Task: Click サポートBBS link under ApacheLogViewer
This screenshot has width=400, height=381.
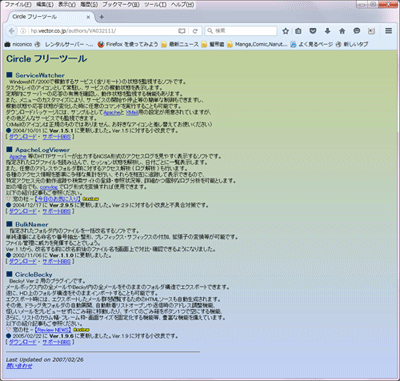Action: (56, 211)
